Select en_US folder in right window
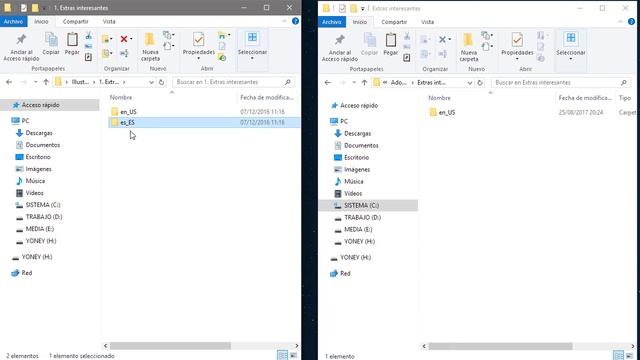Viewport: 640px width, 360px height. click(x=447, y=112)
